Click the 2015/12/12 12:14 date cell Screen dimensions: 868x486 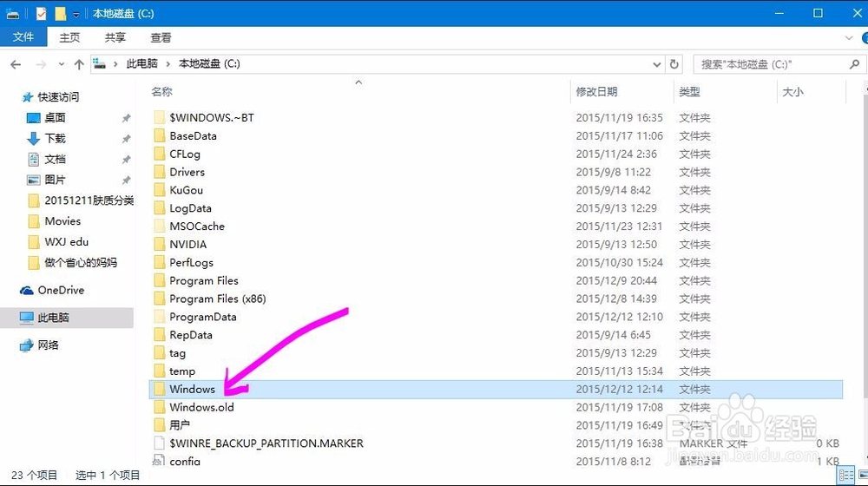[619, 389]
